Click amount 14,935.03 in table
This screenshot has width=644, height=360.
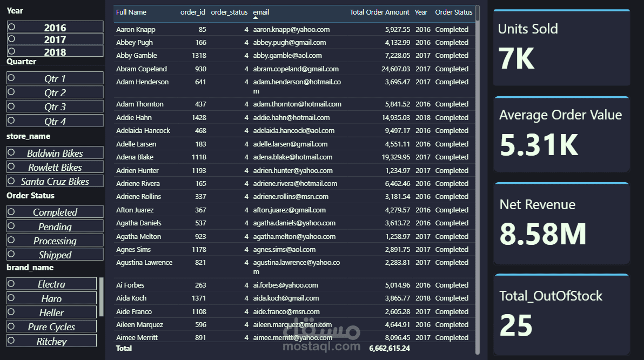[x=395, y=117]
